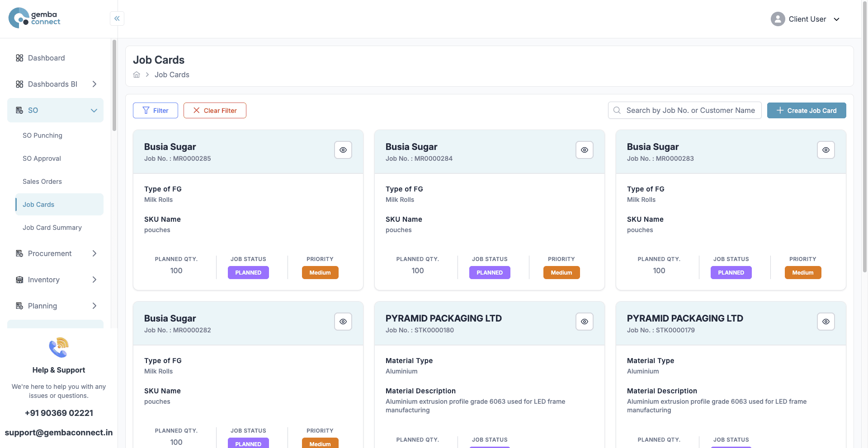The width and height of the screenshot is (868, 448).
Task: Click the breadcrumb home icon
Action: coord(137,75)
